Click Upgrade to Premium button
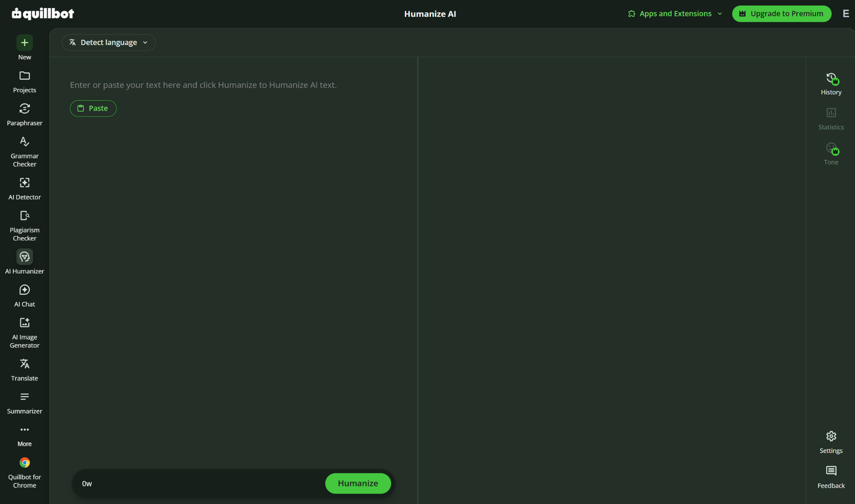This screenshot has height=504, width=855. click(x=781, y=14)
